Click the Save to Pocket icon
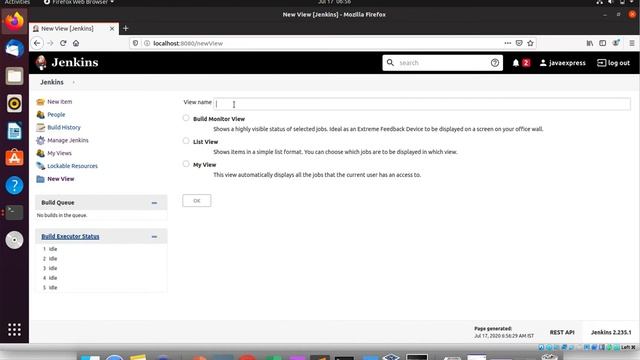This screenshot has height=360, width=640. coord(519,43)
